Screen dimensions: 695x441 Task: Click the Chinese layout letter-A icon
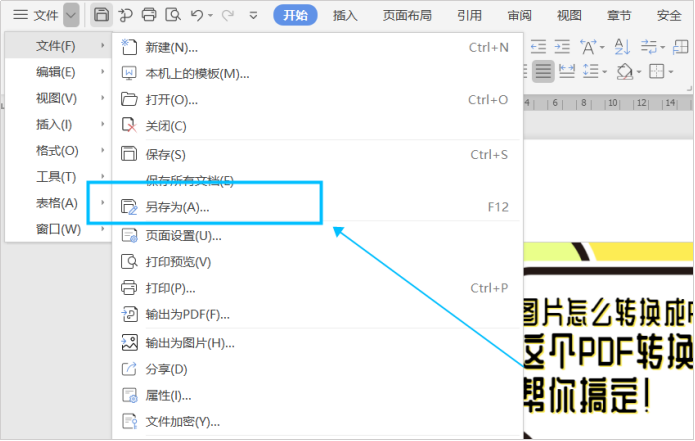pos(588,47)
